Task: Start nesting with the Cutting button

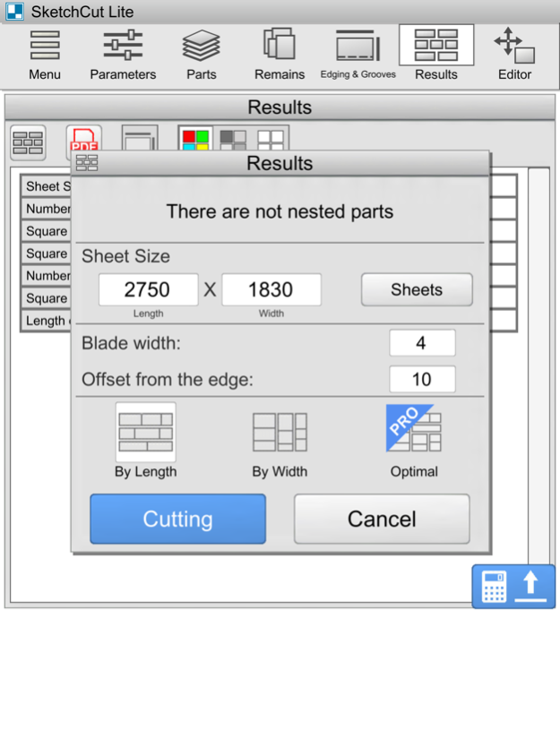Action: coord(178,519)
